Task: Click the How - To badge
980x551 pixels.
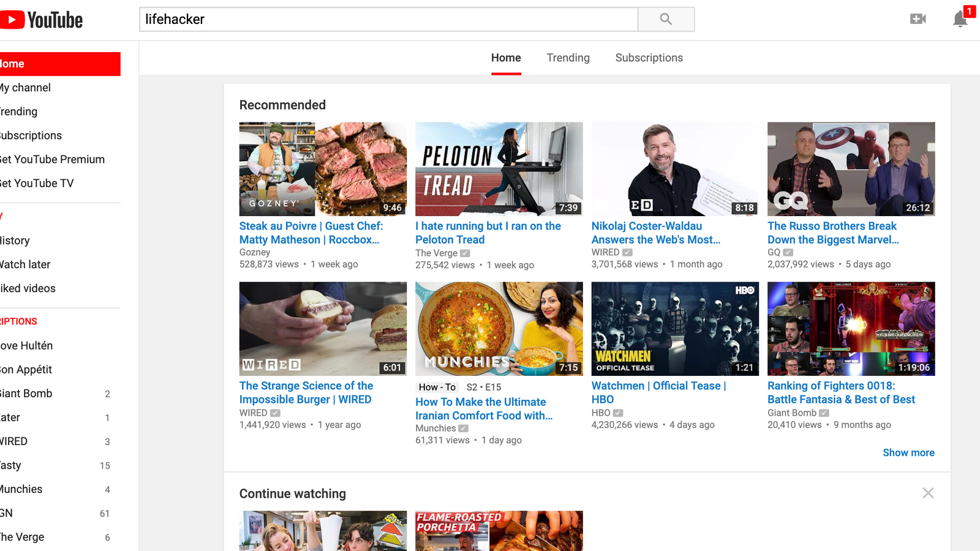Action: point(437,387)
